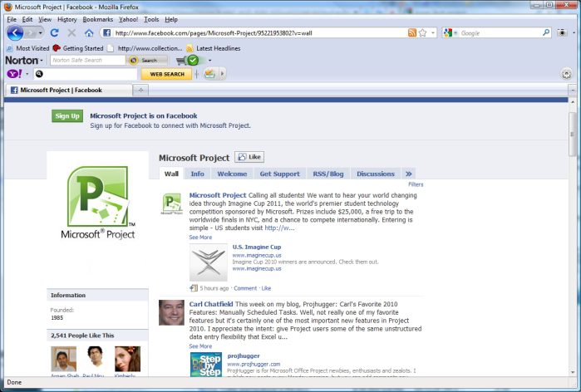
Task: Click the Yahoo mail envelope icon
Action: click(209, 74)
